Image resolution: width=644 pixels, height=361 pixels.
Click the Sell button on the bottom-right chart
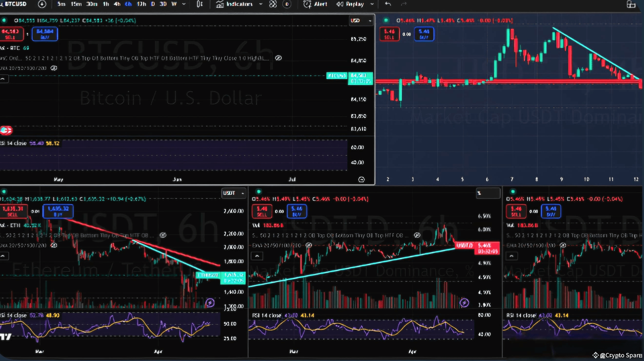pyautogui.click(x=516, y=211)
